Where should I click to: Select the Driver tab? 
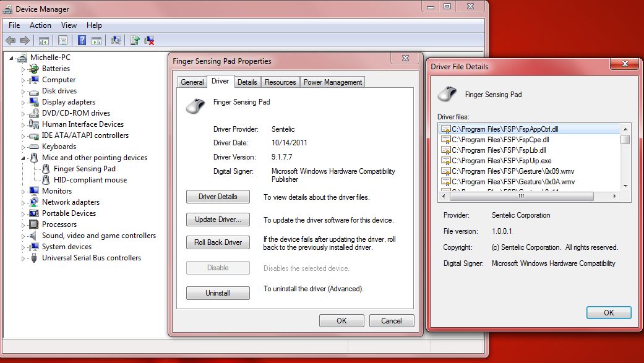(x=221, y=81)
